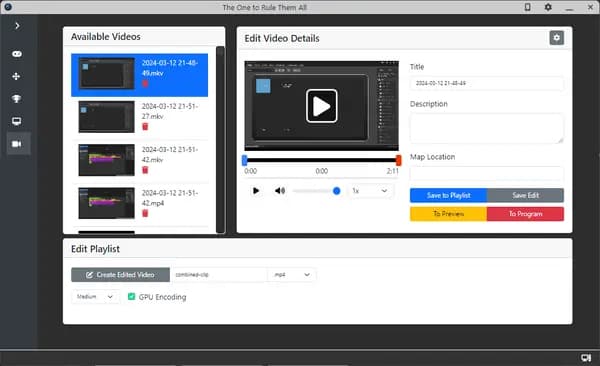Click the combined-clip filename field
Image resolution: width=600 pixels, height=366 pixels.
[x=218, y=274]
